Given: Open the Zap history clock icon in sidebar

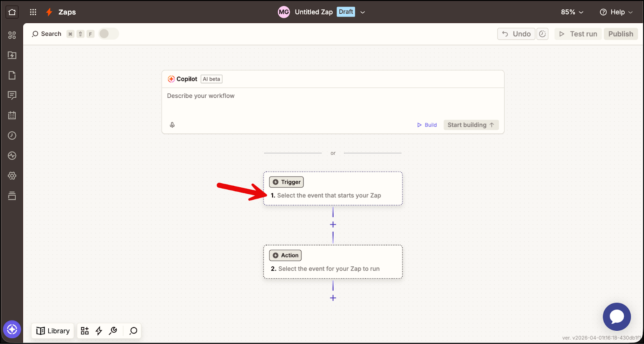Looking at the screenshot, I should click(x=12, y=136).
